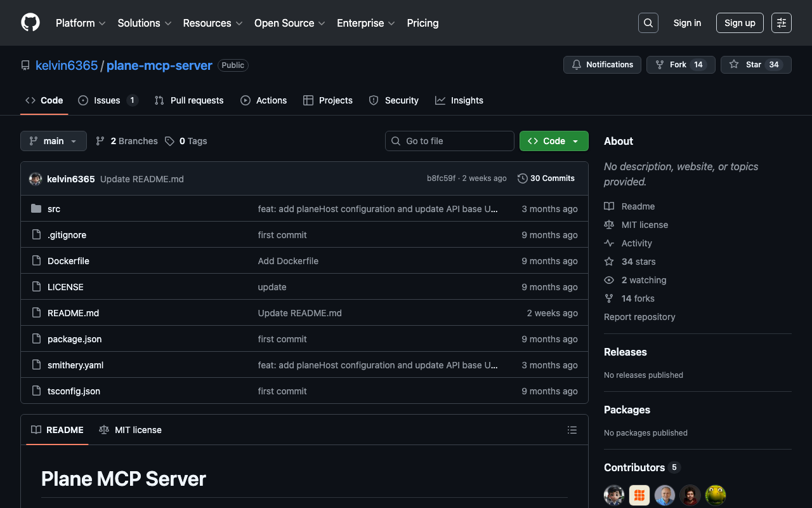812x508 pixels.
Task: Click the Sign up button
Action: [x=740, y=23]
